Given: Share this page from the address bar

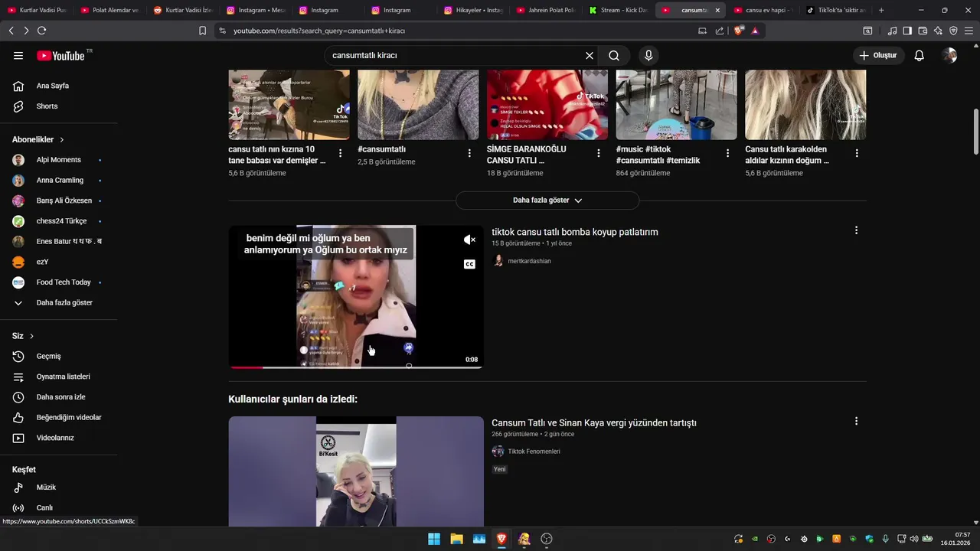Looking at the screenshot, I should click(720, 31).
